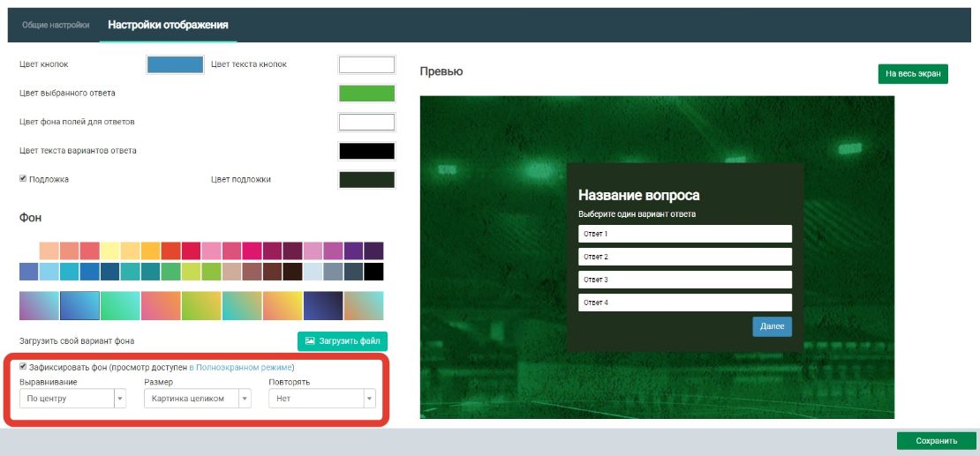Click the Фон section heading
980x456 pixels.
pos(31,218)
